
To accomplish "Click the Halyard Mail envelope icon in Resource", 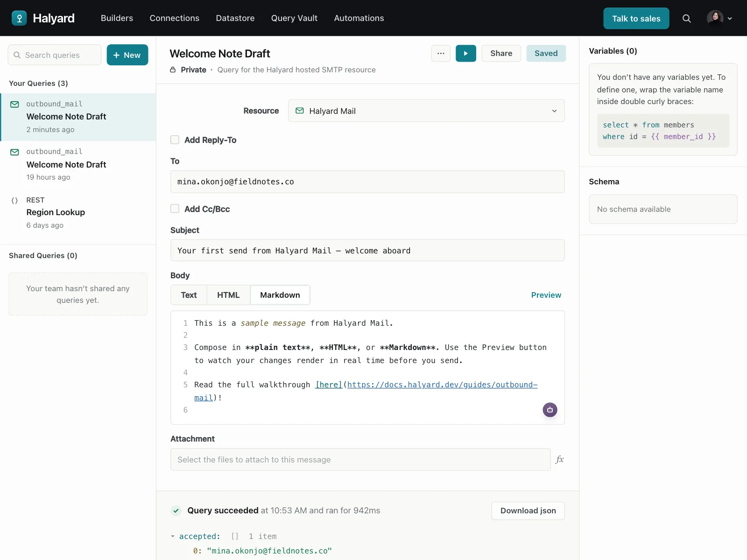I will 300,111.
